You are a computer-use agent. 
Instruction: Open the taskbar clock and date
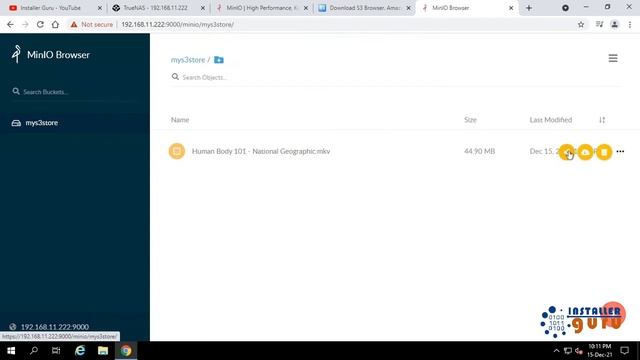[600, 351]
